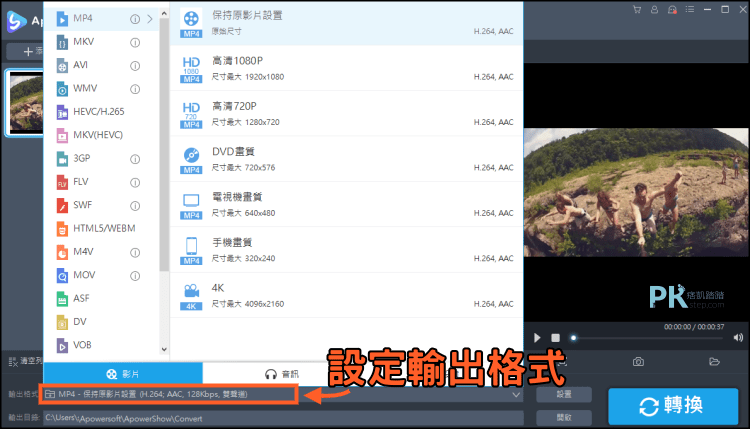Viewport: 750px width, 429px height.
Task: Select the FLV format icon
Action: coord(62,182)
